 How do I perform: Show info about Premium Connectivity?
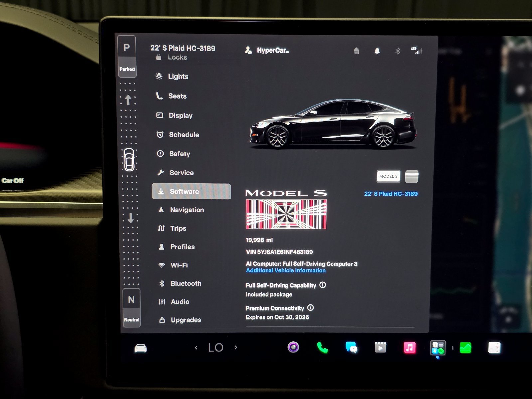[310, 308]
